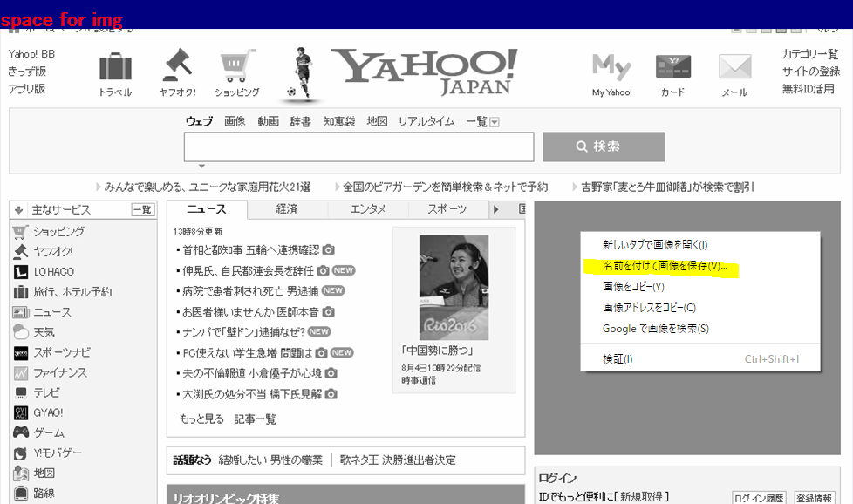Screen dimensions: 853x504
Task: Open the Yahoo! BB link
Action: pos(31,54)
